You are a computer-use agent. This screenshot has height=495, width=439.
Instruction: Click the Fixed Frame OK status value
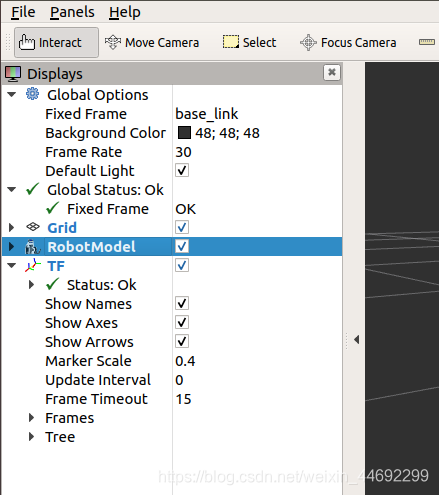click(x=186, y=209)
